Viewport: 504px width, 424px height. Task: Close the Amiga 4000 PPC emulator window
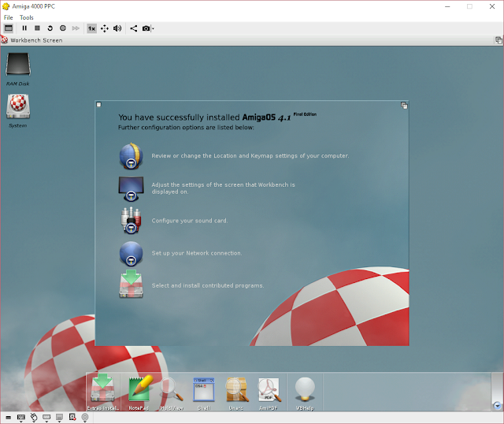click(492, 6)
